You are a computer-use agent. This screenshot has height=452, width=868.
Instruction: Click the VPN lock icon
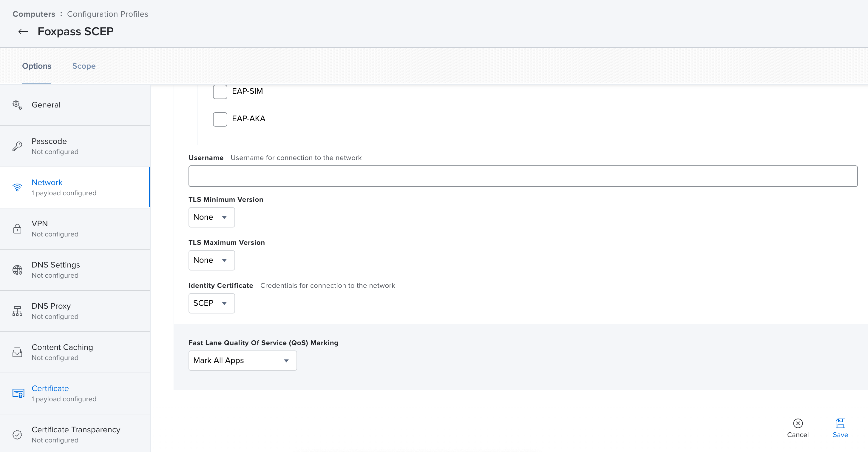17,229
